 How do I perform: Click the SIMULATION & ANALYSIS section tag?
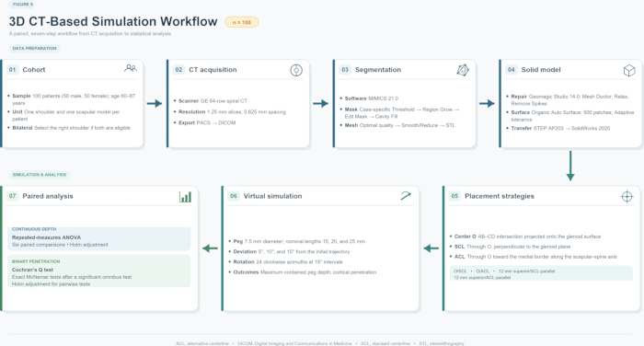click(39, 175)
